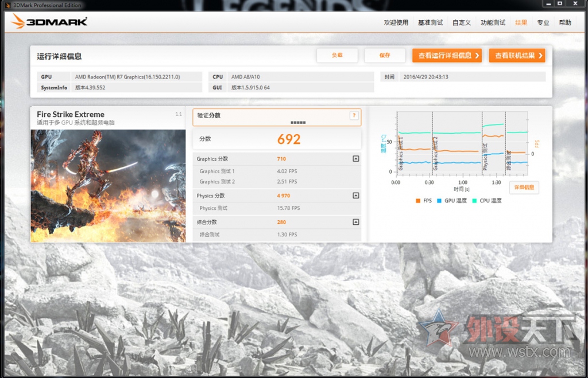The height and width of the screenshot is (378, 588).
Task: Click the GPU name AMD Radeon R7 Graphics
Action: pos(127,77)
